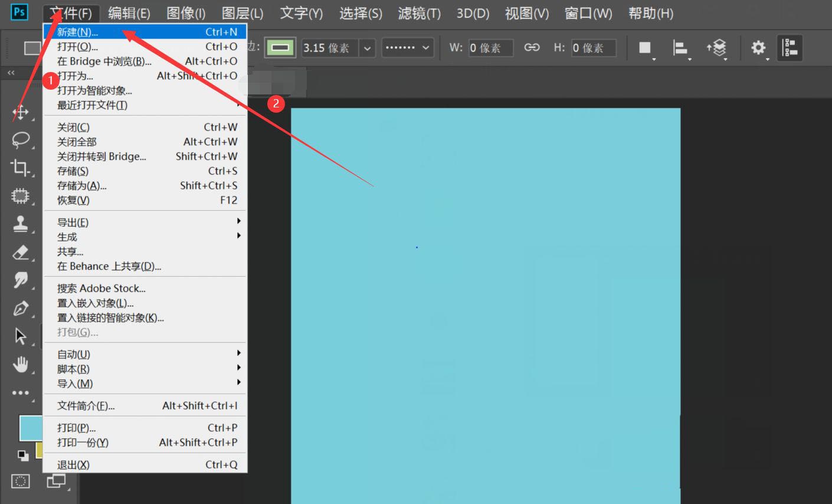Open the 帮助(H) menu

(x=650, y=13)
